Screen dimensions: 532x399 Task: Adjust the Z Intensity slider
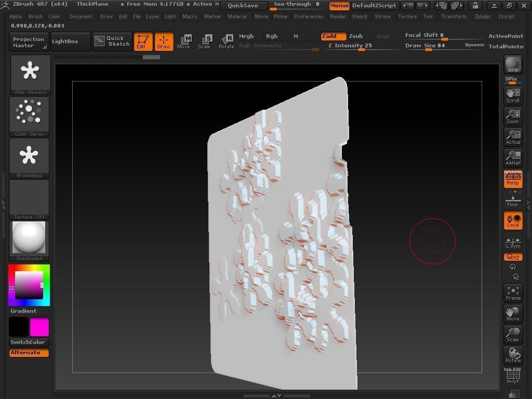361,46
